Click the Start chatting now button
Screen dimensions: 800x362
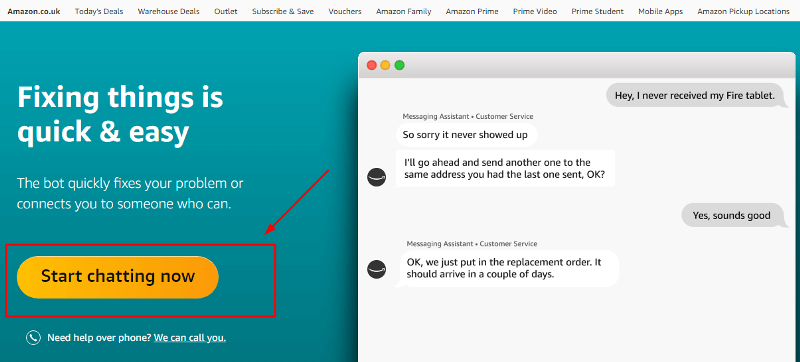click(118, 277)
